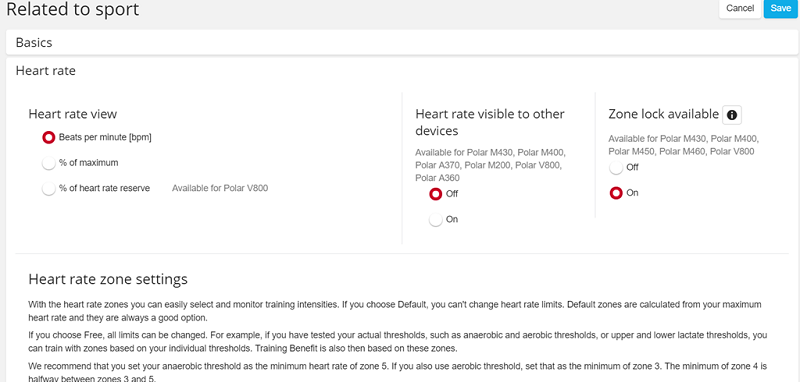Choose % of maximum heart rate view
Screen dimensions: 800x382
48,163
